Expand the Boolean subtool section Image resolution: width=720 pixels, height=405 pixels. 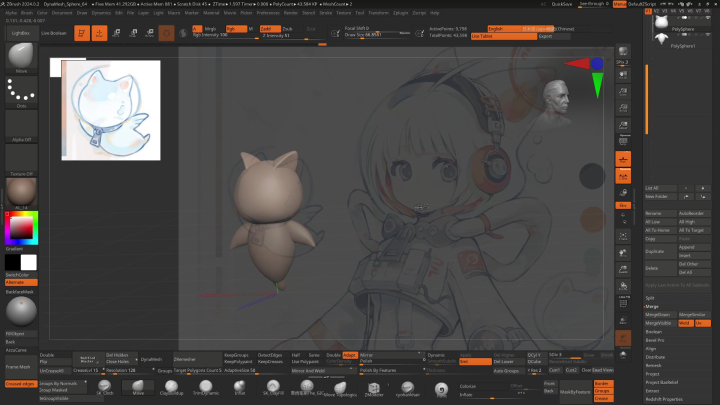pos(654,331)
